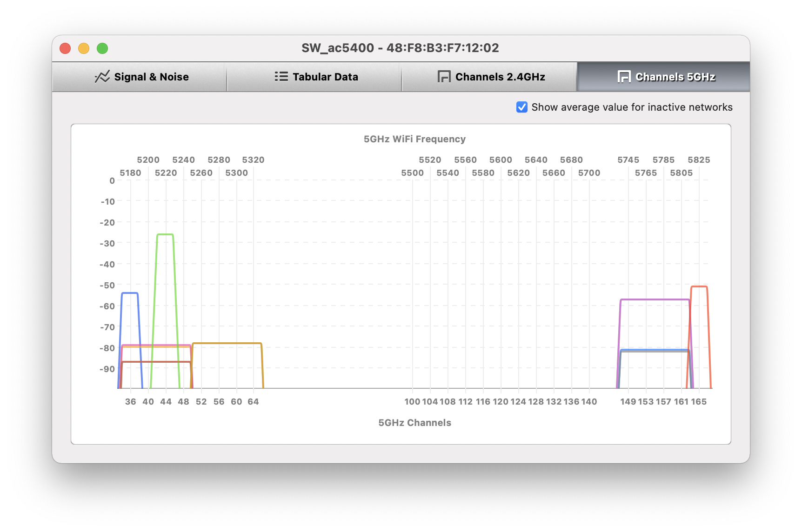The width and height of the screenshot is (802, 532).
Task: Close the SW_ac5400 window
Action: click(x=65, y=48)
